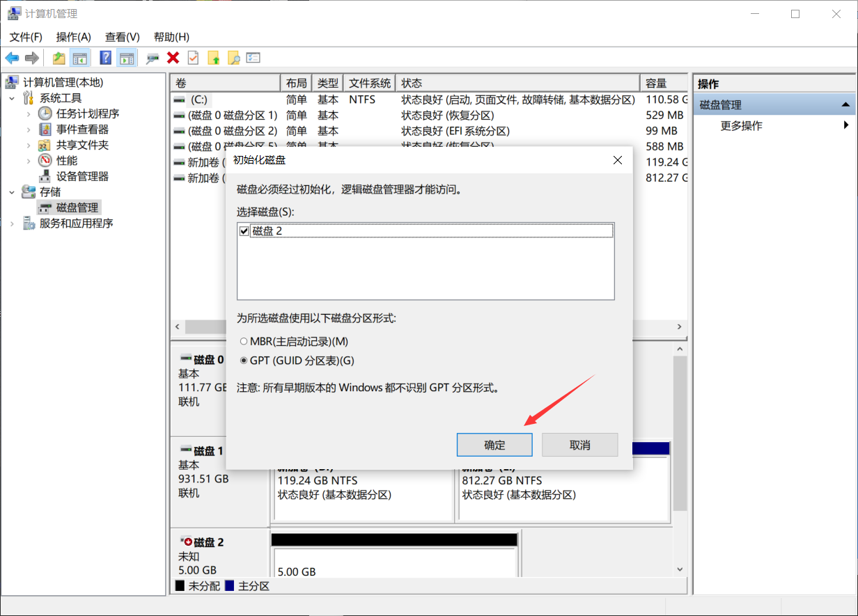This screenshot has width=858, height=616.
Task: Click the 计算机管理(本地) root icon
Action: tap(12, 82)
